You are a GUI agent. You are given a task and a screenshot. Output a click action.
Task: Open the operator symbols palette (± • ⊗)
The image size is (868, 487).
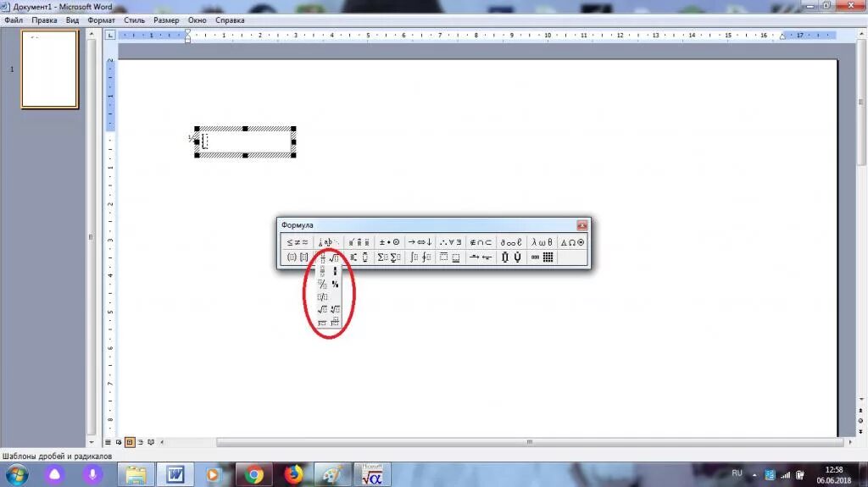point(389,242)
